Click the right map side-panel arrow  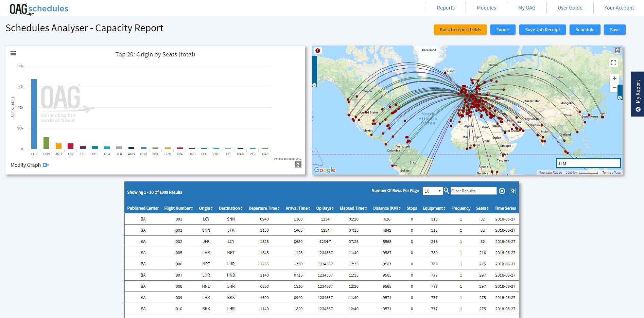620,98
